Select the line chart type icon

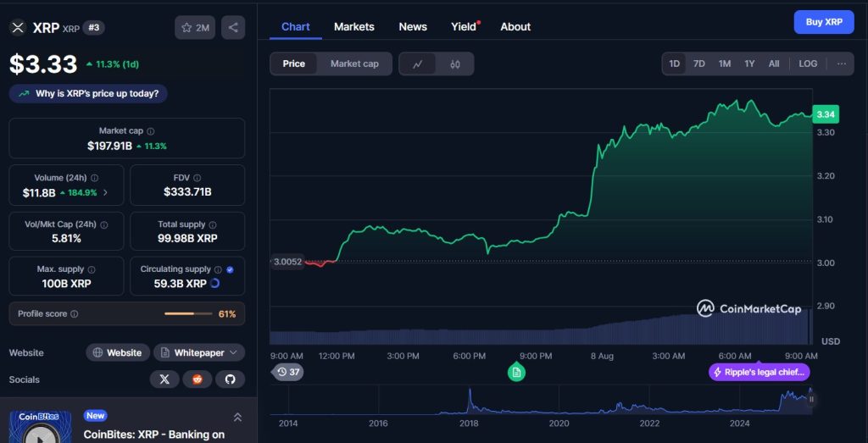(418, 64)
